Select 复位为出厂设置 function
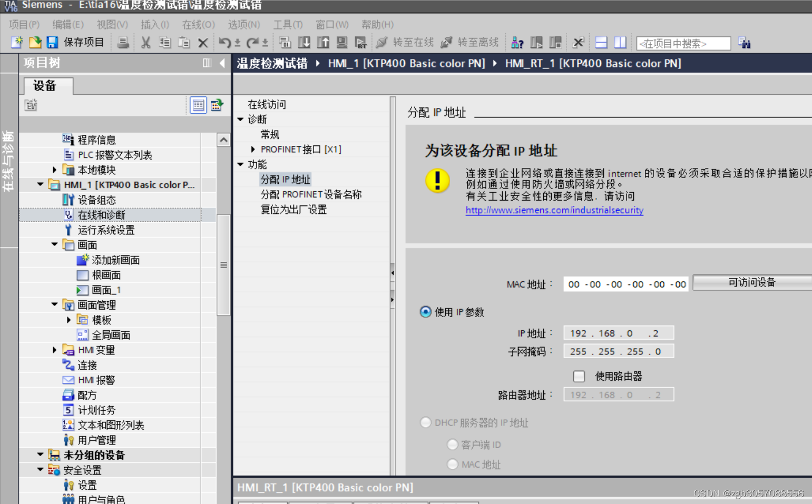Image resolution: width=812 pixels, height=504 pixels. (x=294, y=210)
